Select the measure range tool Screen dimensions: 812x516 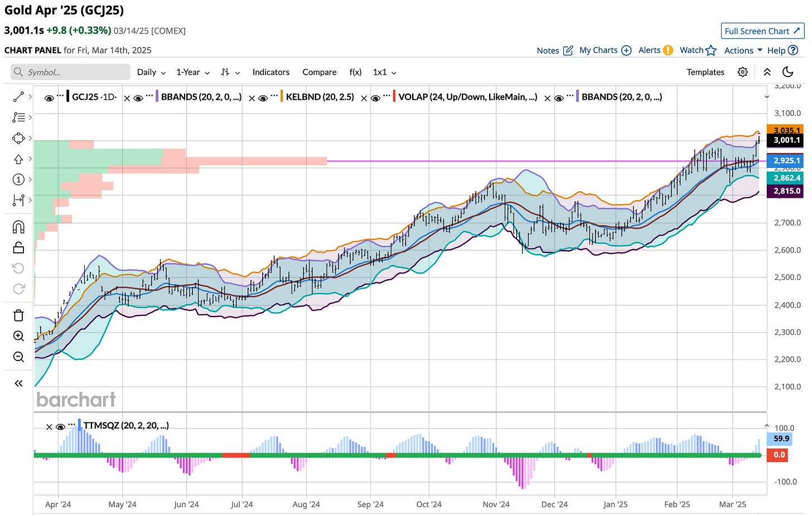click(x=18, y=199)
